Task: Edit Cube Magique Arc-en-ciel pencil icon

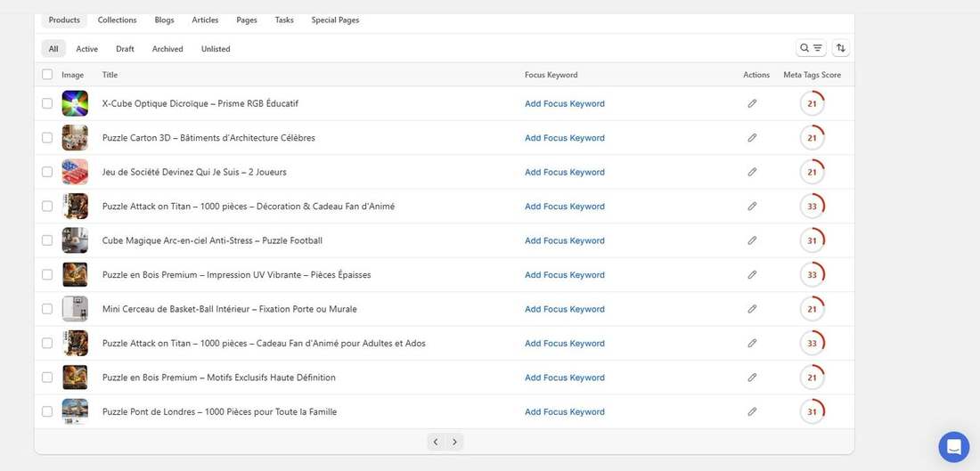Action: (752, 240)
